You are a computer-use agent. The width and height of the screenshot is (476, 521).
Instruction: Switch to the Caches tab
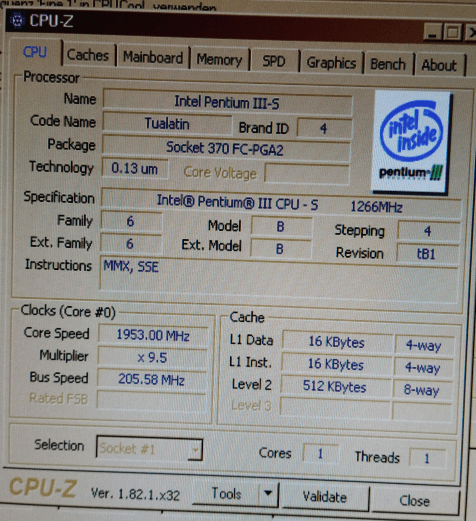pyautogui.click(x=88, y=55)
